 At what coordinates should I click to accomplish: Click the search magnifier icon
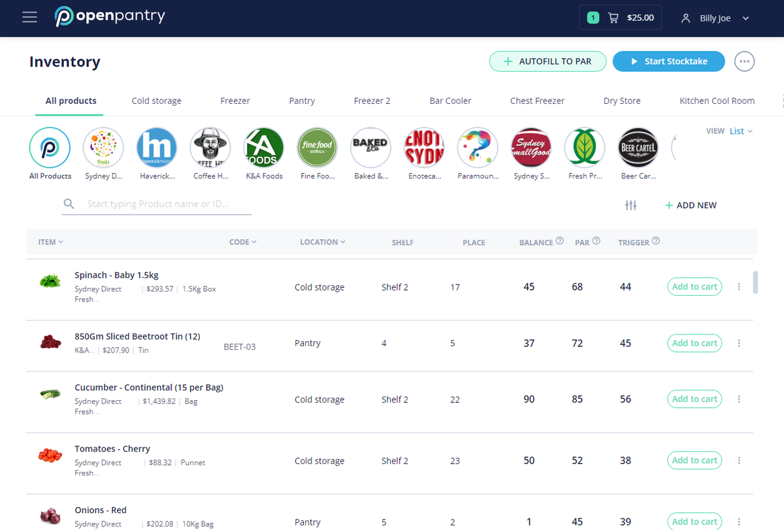(x=69, y=204)
